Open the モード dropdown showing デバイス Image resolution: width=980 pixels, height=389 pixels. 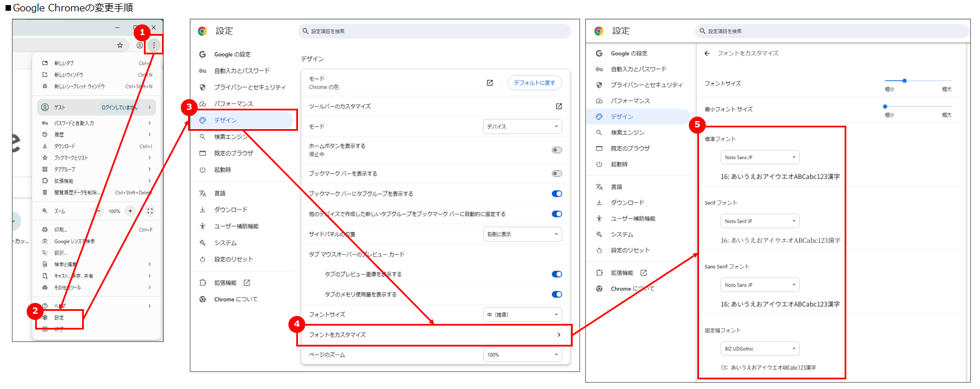[x=522, y=127]
